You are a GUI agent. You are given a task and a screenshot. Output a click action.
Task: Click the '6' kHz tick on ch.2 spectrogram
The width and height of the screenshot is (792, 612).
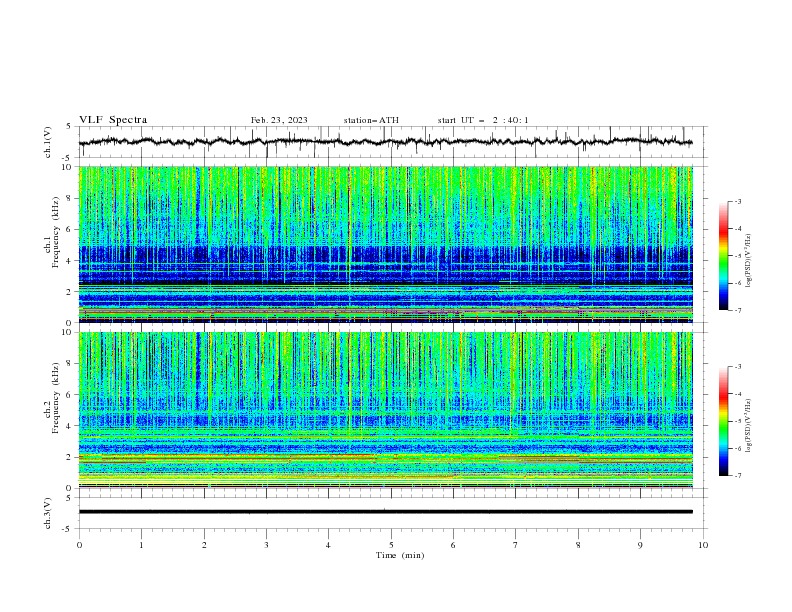tap(71, 395)
